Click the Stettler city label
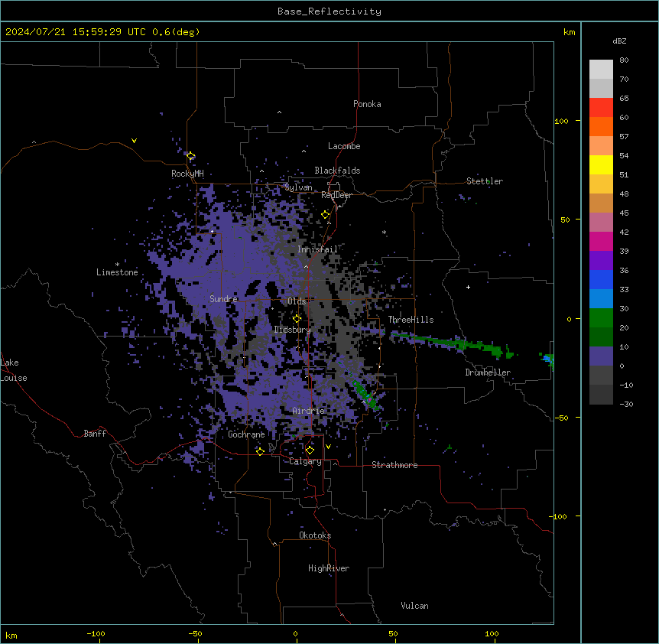This screenshot has height=644, width=659. tap(485, 181)
